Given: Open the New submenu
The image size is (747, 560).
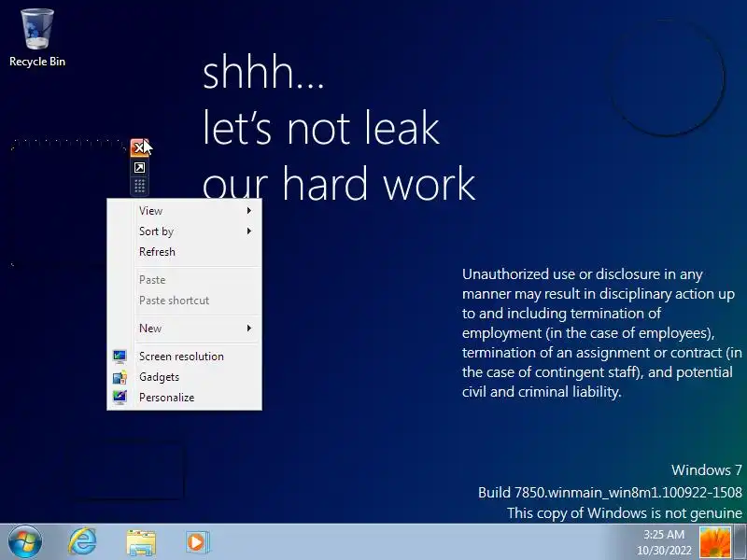Looking at the screenshot, I should 184,329.
